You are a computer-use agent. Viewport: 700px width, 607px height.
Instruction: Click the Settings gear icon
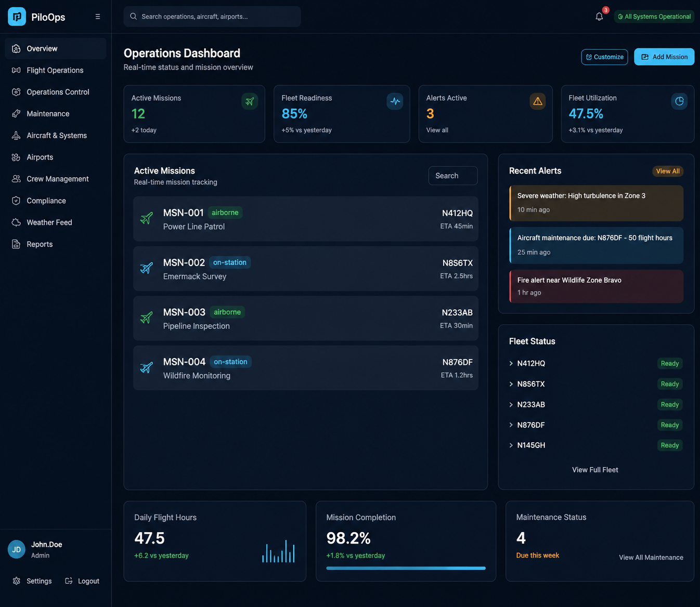[x=17, y=581]
